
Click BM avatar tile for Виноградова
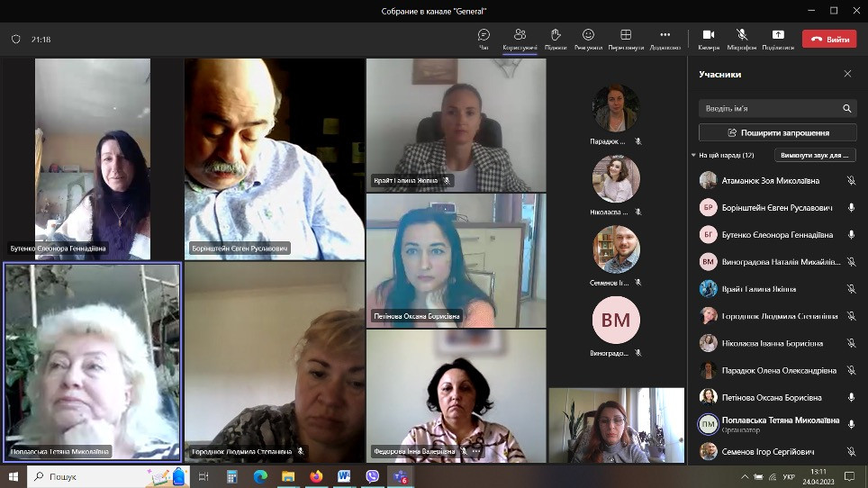[616, 320]
